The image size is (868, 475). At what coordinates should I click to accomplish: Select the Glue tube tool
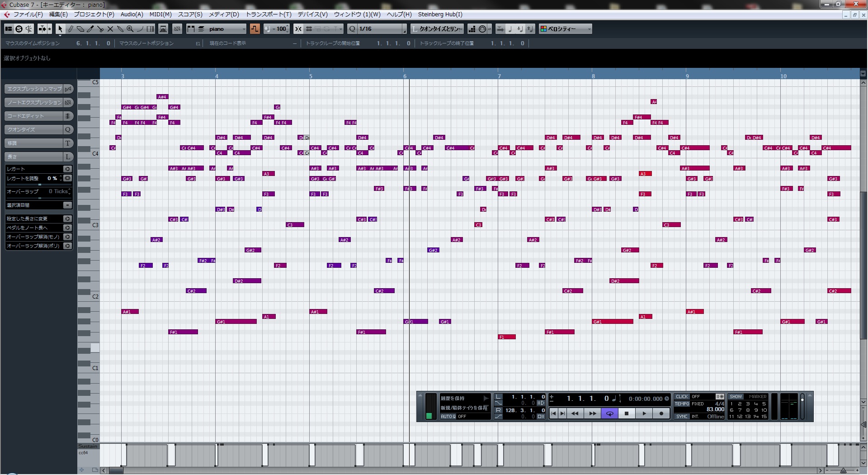tap(120, 29)
